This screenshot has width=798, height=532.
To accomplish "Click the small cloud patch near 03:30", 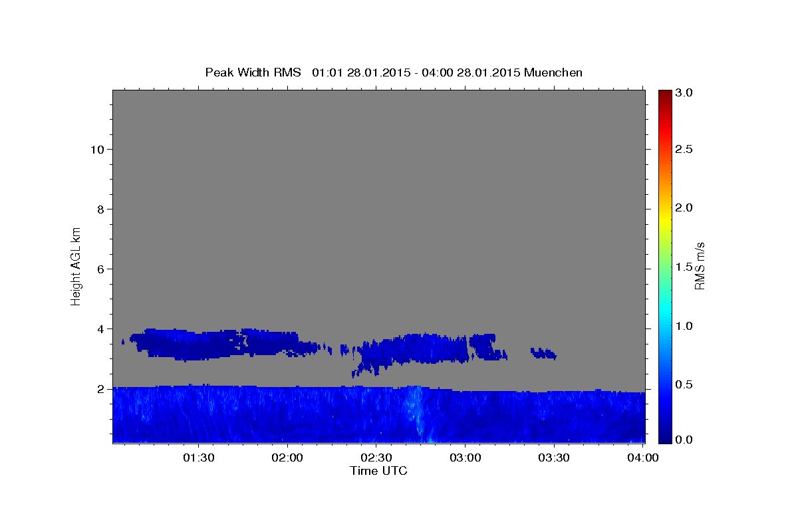I will point(543,353).
